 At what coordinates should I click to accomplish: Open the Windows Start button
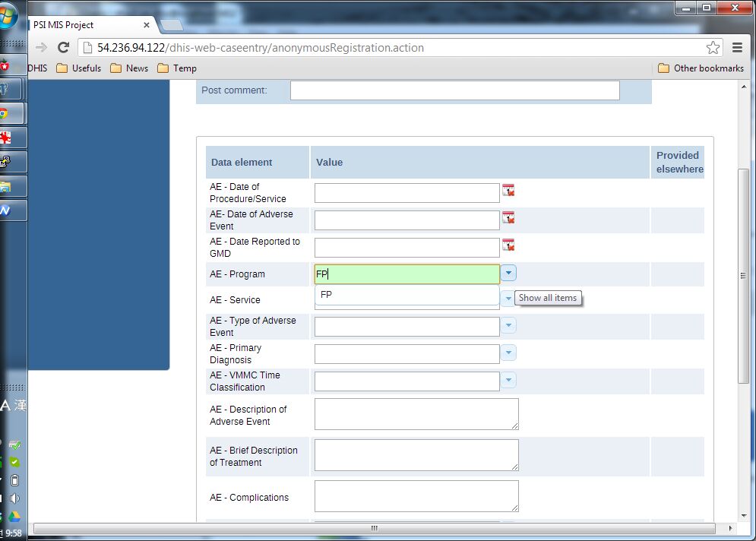7,17
